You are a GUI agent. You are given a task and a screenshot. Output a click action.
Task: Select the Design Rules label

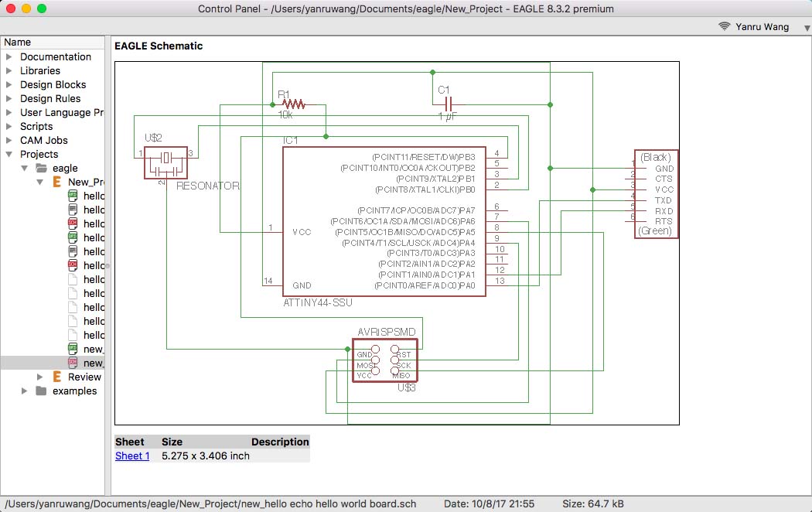tap(50, 99)
